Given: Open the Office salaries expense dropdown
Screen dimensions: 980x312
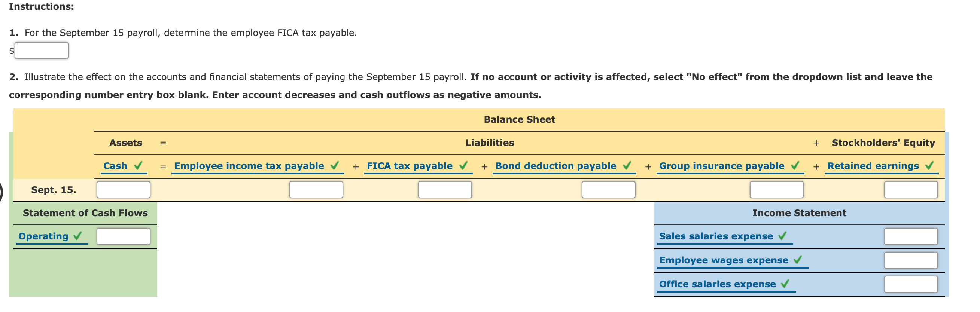Looking at the screenshot, I should click(718, 284).
